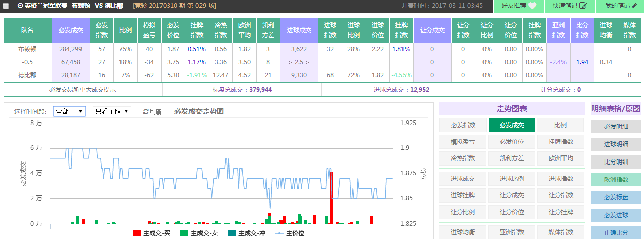Click the -2.4% Asian index value
Image resolution: width=644 pixels, height=243 pixels.
pos(558,62)
